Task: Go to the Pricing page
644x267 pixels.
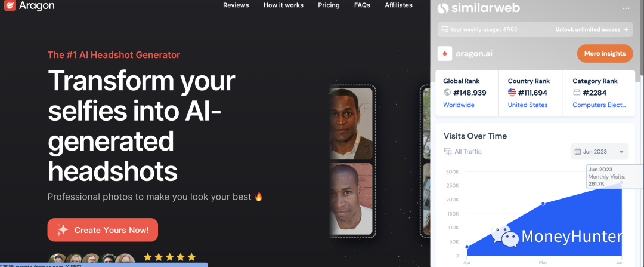Action: [x=329, y=5]
